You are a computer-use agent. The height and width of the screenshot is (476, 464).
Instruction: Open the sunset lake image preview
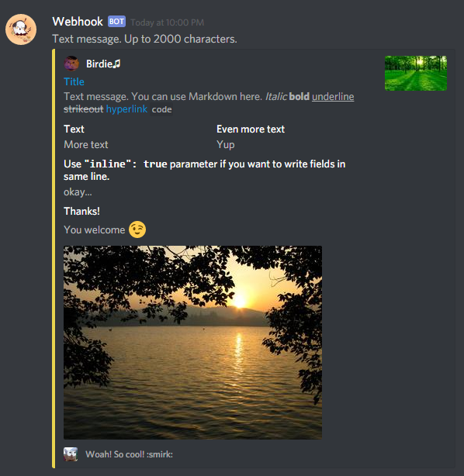pos(192,343)
